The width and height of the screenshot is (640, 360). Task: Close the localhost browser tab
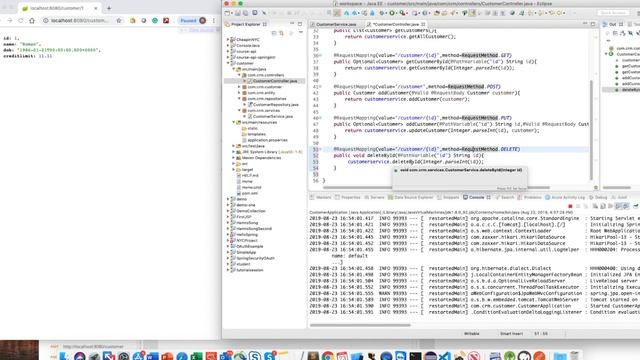point(96,8)
